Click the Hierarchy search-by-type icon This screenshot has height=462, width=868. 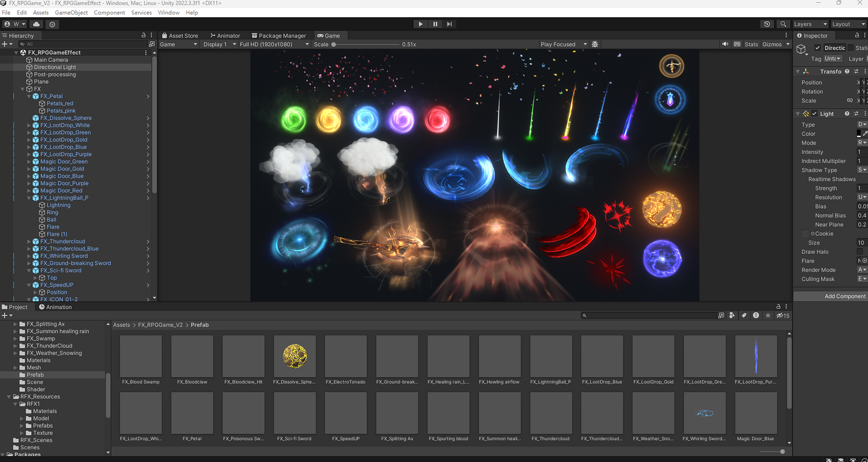point(152,44)
